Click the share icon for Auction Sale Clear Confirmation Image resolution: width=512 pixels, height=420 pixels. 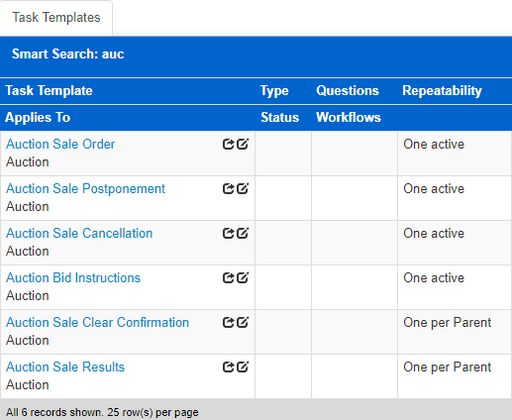[x=228, y=322]
